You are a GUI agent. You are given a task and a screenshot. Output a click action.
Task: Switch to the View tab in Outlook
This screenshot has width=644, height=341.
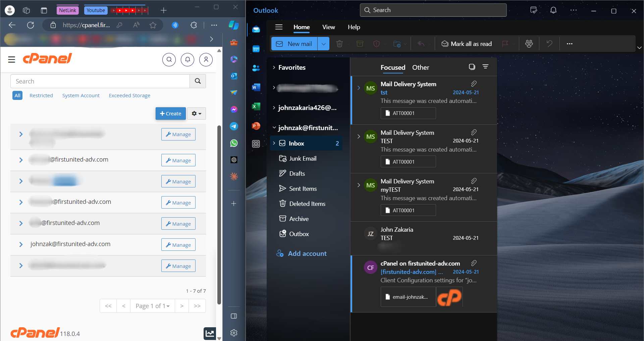point(328,27)
